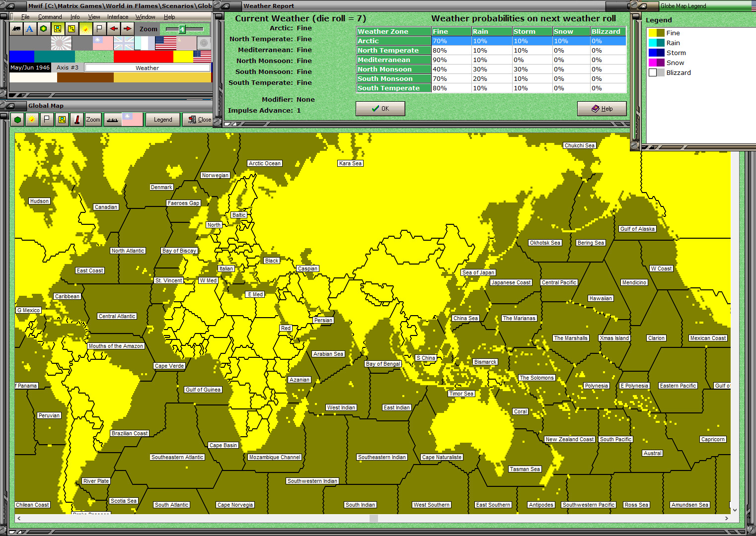Click the Storm legend color swatch

pos(656,53)
